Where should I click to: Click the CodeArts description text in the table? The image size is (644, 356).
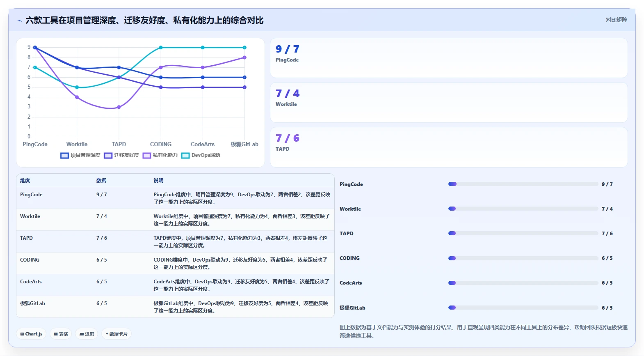pyautogui.click(x=242, y=285)
